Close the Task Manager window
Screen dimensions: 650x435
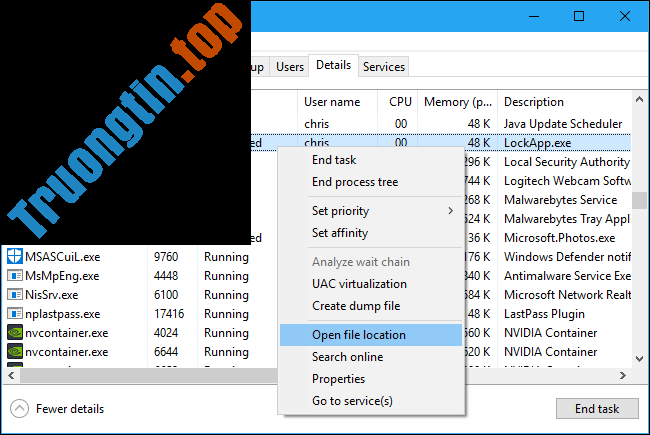[625, 16]
